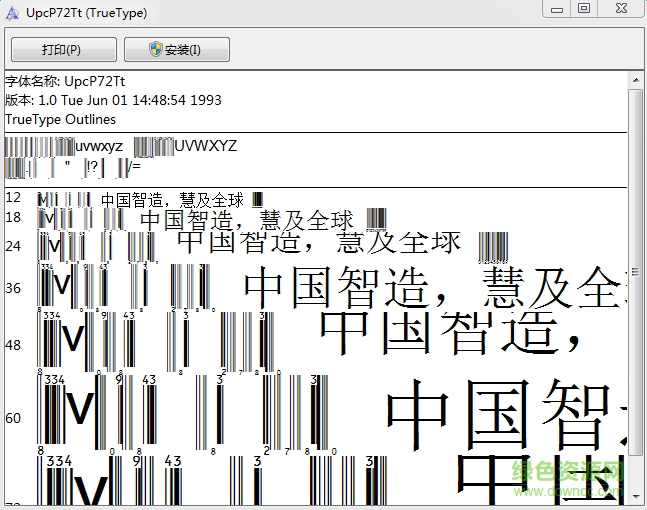Click the 打印(P) print button
647x510 pixels.
pyautogui.click(x=64, y=50)
